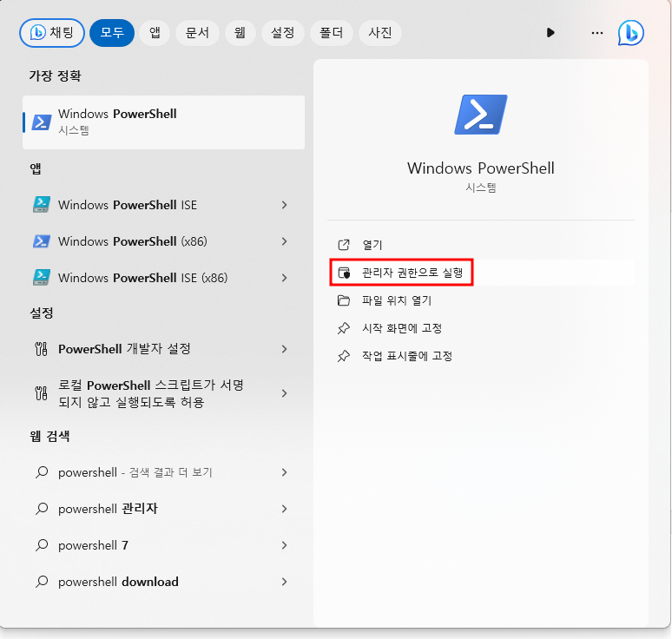
Task: Open Windows PowerShell ISE (x86) result
Action: click(164, 278)
